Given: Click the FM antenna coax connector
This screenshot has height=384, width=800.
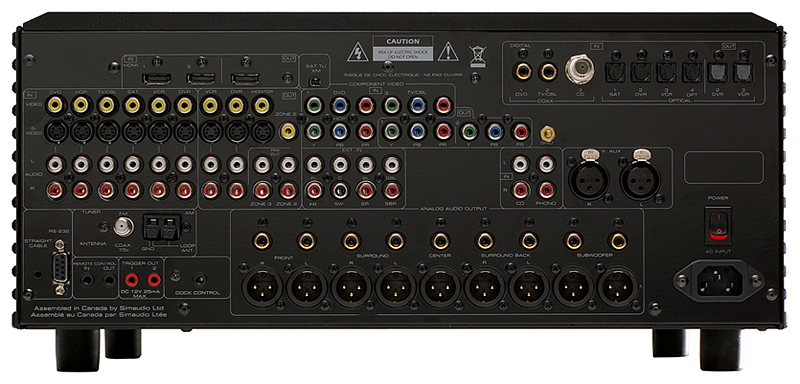Looking at the screenshot, I should pos(122,226).
